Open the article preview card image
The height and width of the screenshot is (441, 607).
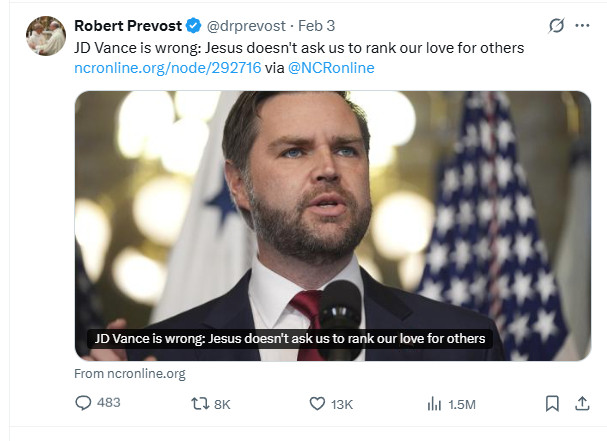tap(333, 226)
